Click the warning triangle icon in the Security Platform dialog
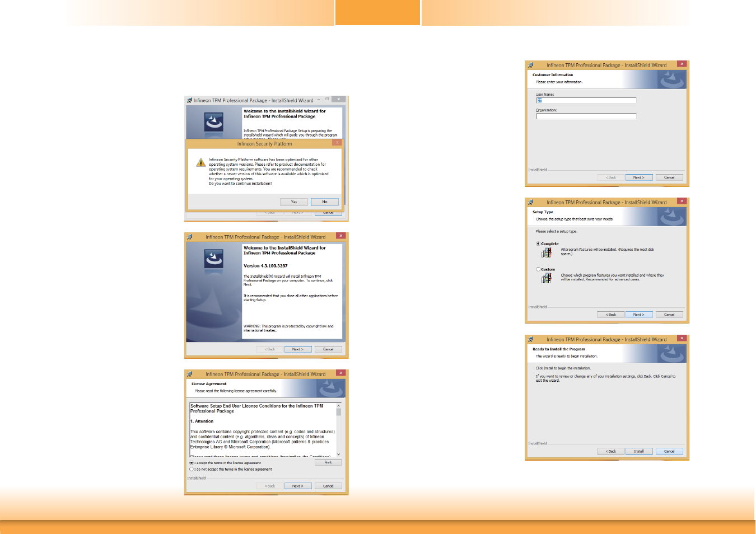The image size is (756, 534). tap(200, 163)
